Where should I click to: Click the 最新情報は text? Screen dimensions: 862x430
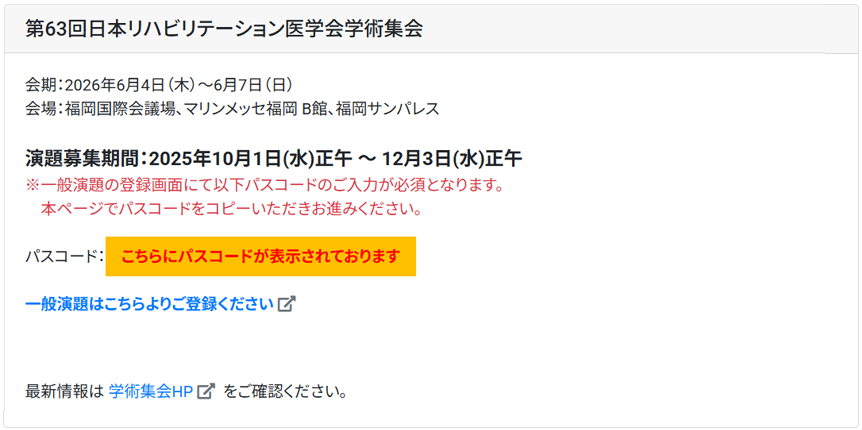[64, 391]
